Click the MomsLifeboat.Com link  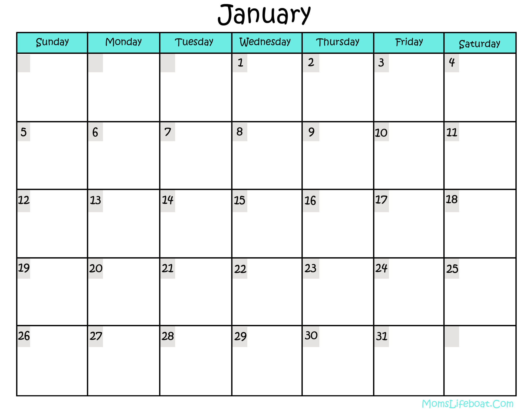point(475,404)
